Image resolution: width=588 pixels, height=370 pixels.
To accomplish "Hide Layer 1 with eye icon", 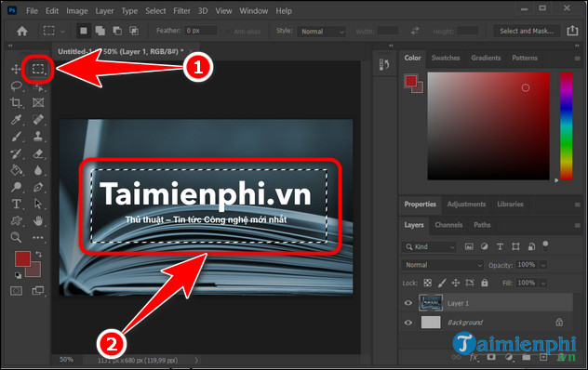I will coord(408,303).
